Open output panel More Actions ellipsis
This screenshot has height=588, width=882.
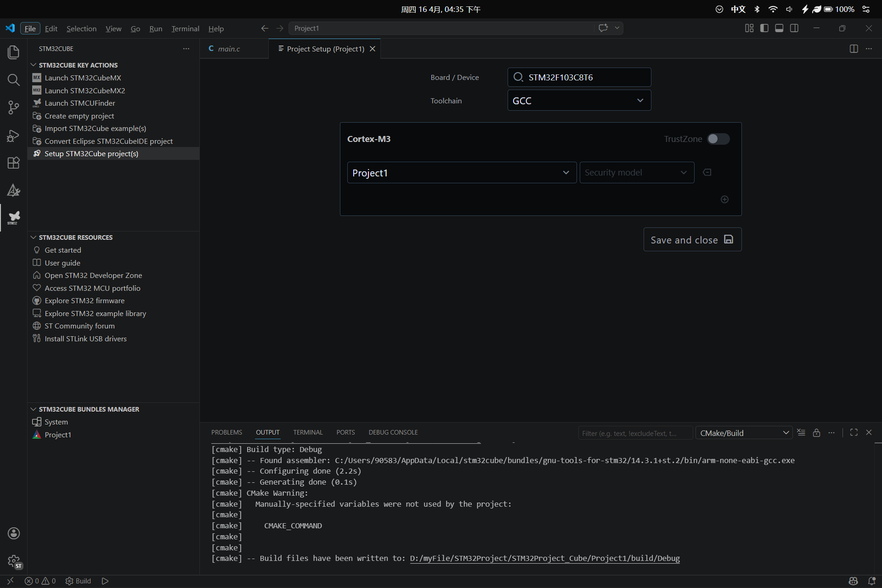pos(831,433)
